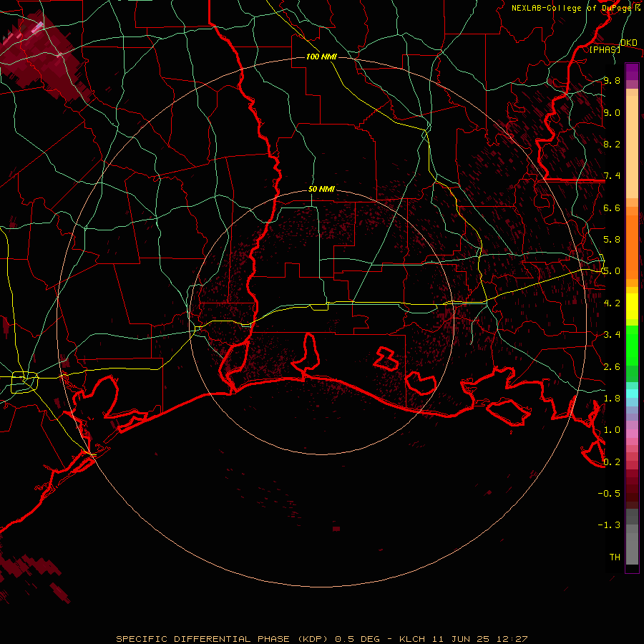Click the small isolated red echo square over the Gulf
This screenshot has width=644, height=644.
(336, 529)
